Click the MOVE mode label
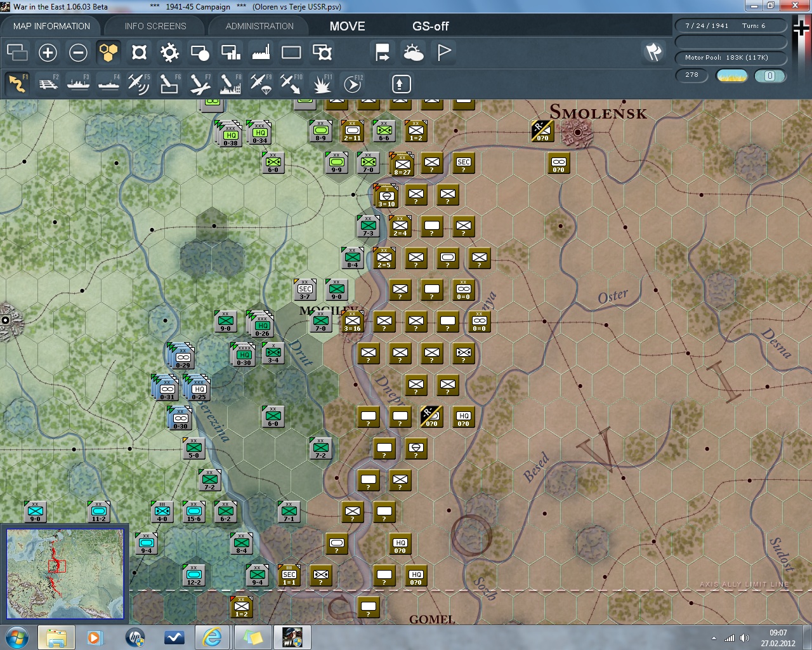The width and height of the screenshot is (812, 650). pyautogui.click(x=347, y=26)
